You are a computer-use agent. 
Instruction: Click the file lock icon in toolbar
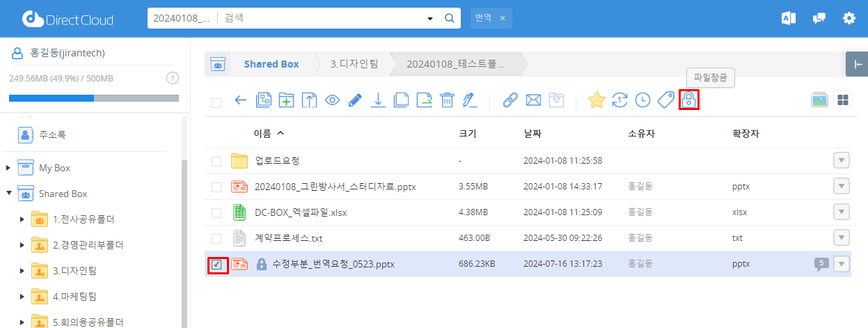[x=688, y=100]
